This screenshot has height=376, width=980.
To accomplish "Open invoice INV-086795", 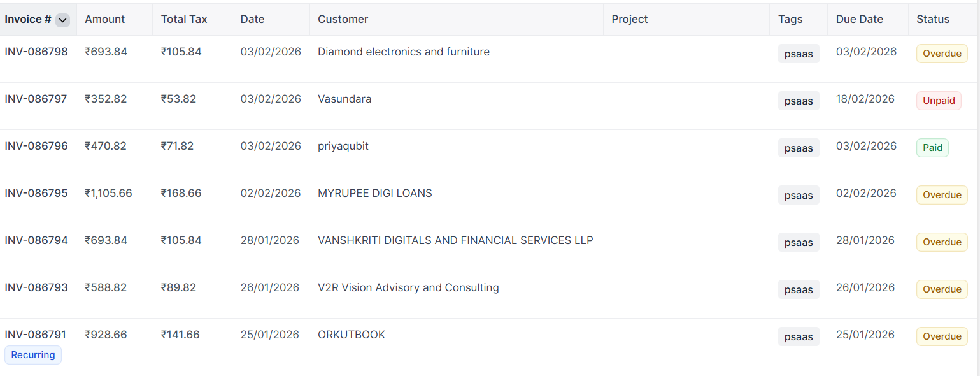I will [36, 193].
